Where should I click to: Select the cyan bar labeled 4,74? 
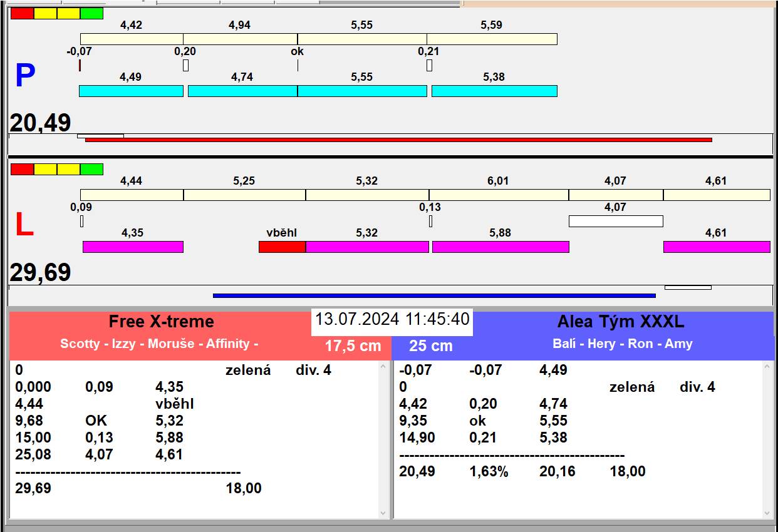click(242, 91)
